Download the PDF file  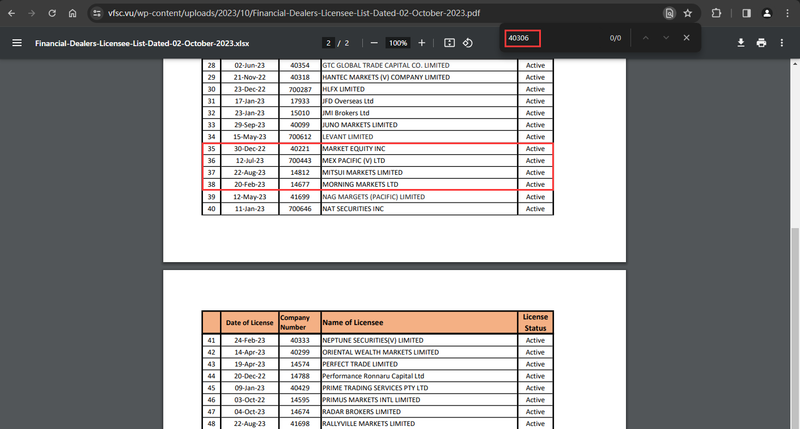click(x=741, y=43)
